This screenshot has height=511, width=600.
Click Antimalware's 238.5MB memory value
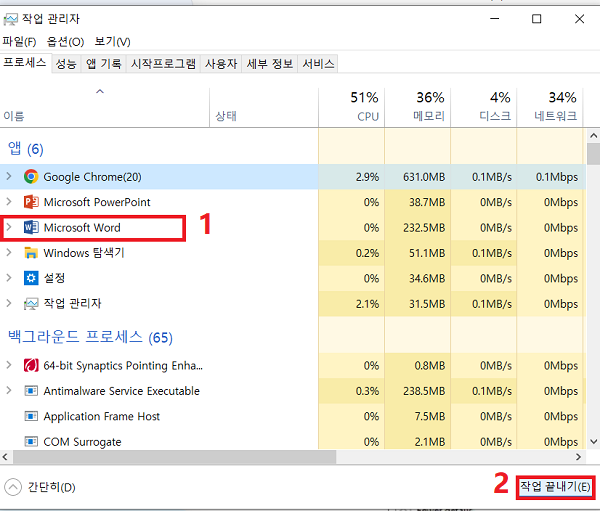click(424, 391)
